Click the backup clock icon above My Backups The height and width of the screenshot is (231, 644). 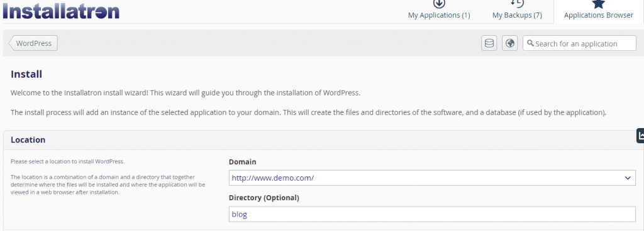[x=517, y=3]
